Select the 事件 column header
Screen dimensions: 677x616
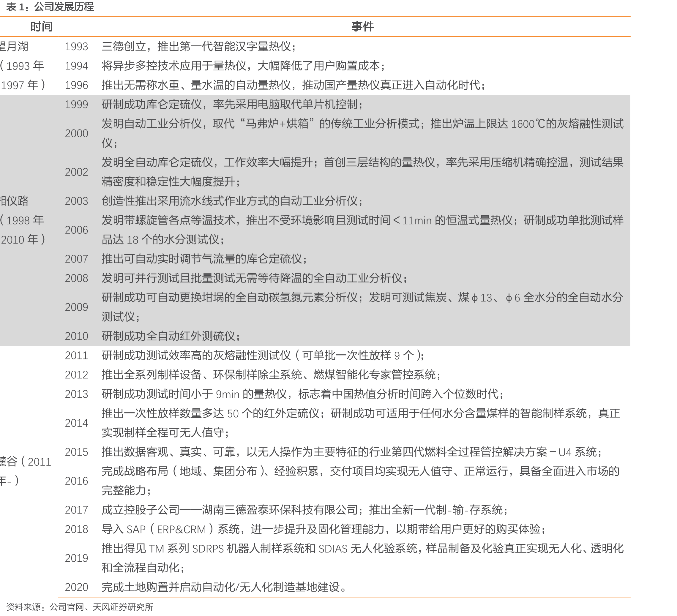(362, 26)
